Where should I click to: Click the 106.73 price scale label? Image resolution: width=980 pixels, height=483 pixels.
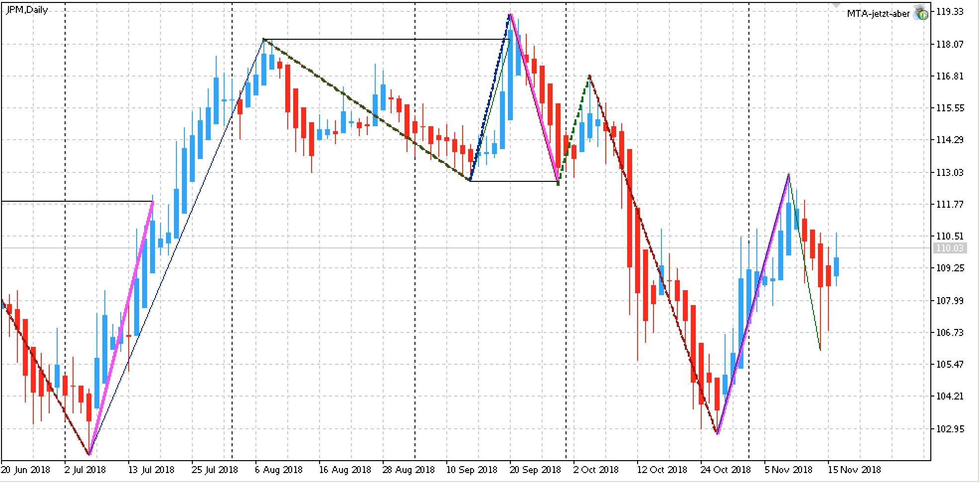tap(950, 332)
